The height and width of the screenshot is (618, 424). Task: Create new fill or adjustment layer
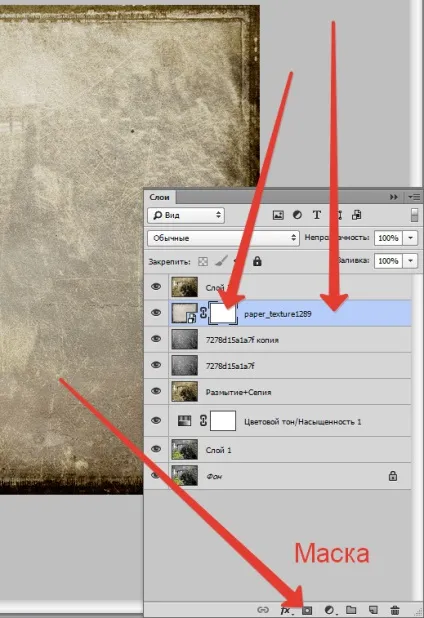coord(329,610)
